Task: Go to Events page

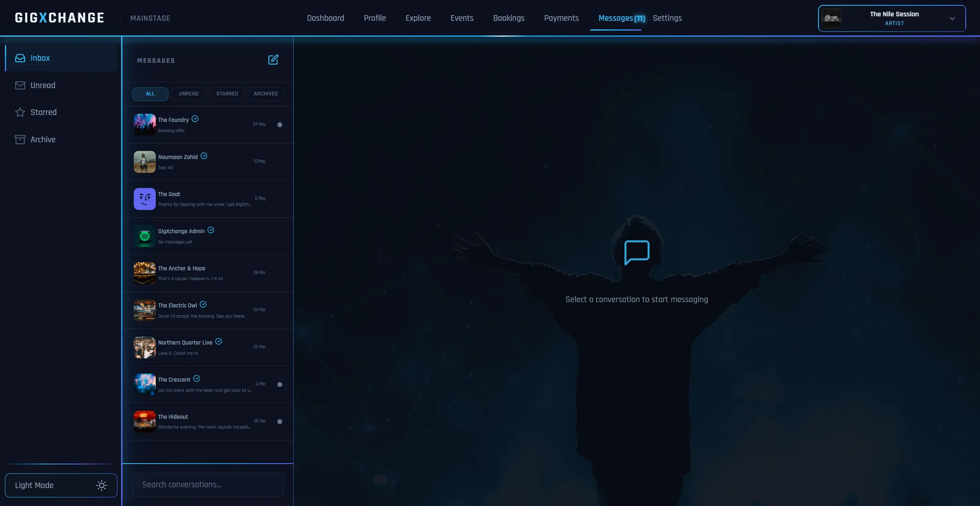Action: [x=462, y=18]
